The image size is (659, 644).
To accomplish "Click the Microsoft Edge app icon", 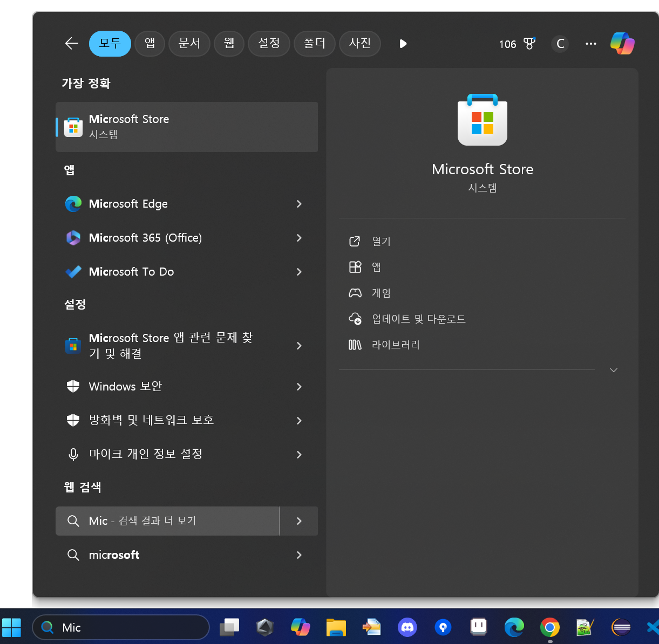I will (x=73, y=204).
